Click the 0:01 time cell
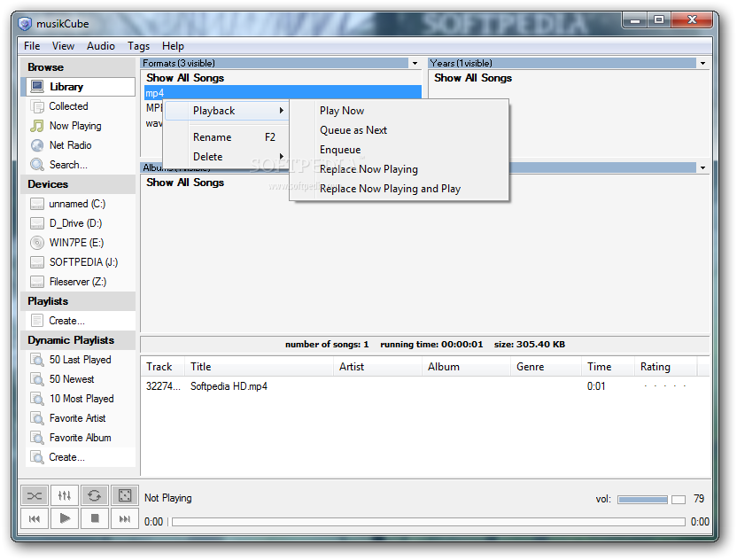This screenshot has width=737, height=560. coord(596,386)
